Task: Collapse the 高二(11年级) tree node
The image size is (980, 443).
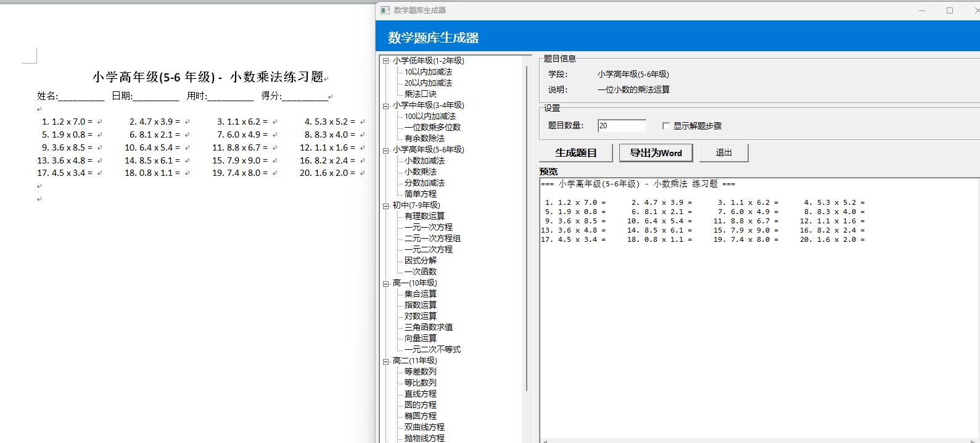Action: click(386, 361)
